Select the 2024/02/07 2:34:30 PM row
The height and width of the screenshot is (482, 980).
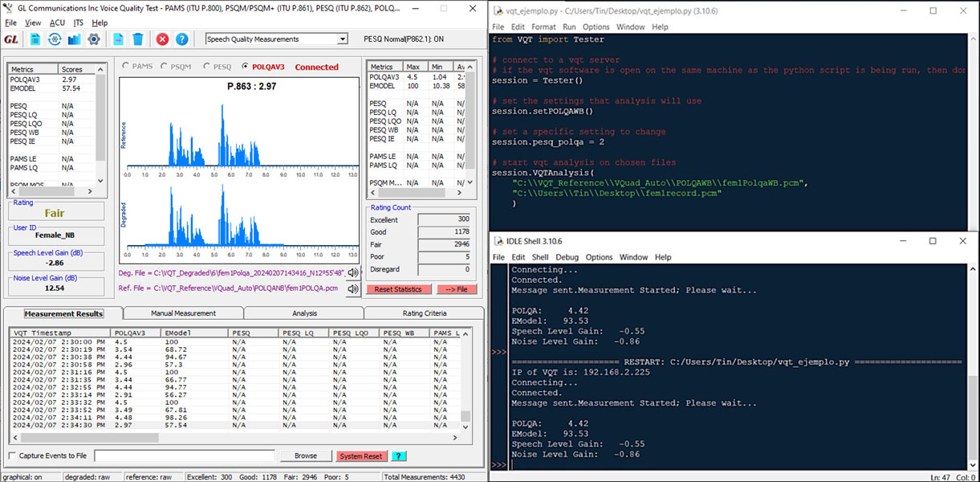(x=235, y=425)
